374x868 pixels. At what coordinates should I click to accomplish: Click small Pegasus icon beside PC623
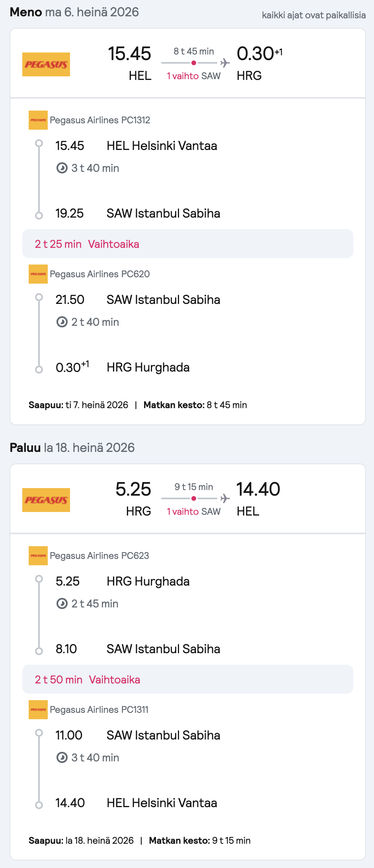pyautogui.click(x=38, y=556)
